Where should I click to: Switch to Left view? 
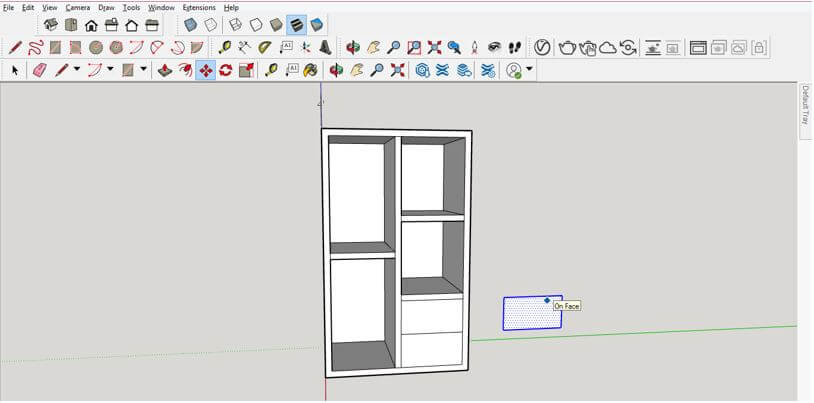coord(152,25)
